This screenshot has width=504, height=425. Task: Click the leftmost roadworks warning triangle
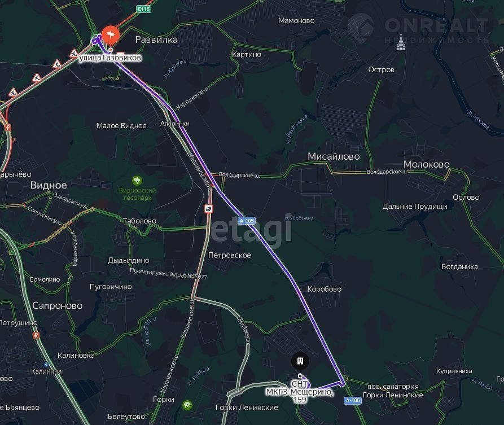point(13,92)
